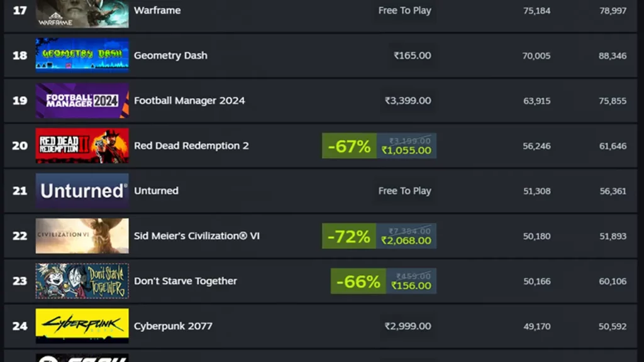The image size is (644, 362).
Task: Click the Football Manager 2024 banner art
Action: pyautogui.click(x=82, y=101)
